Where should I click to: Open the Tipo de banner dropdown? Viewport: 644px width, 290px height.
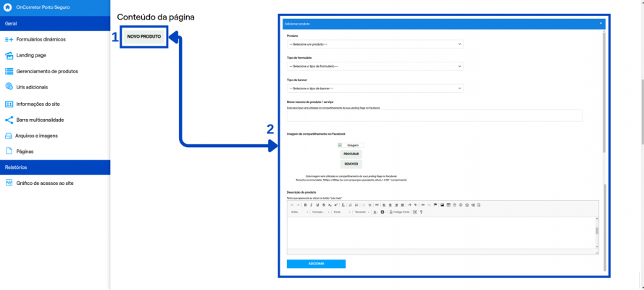point(375,88)
